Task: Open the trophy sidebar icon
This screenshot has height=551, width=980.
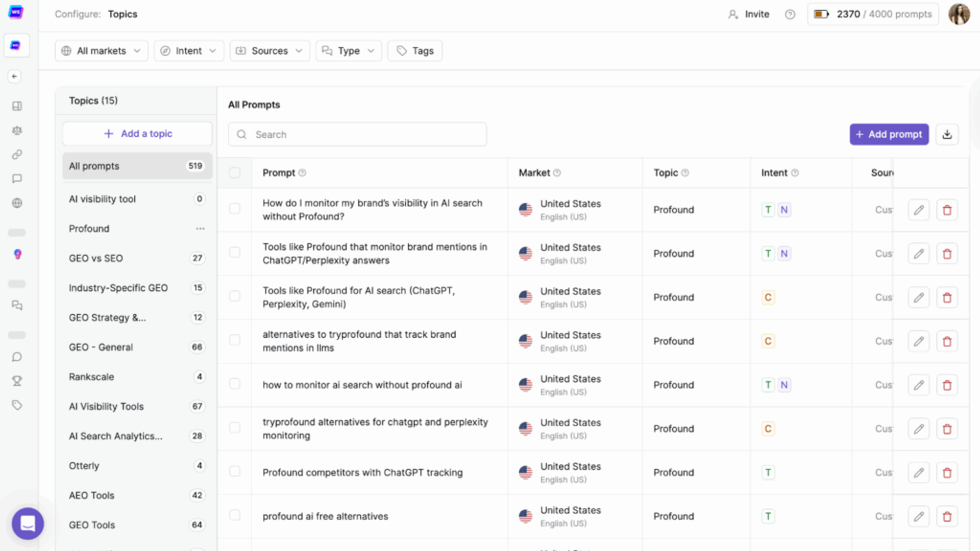Action: [x=17, y=381]
